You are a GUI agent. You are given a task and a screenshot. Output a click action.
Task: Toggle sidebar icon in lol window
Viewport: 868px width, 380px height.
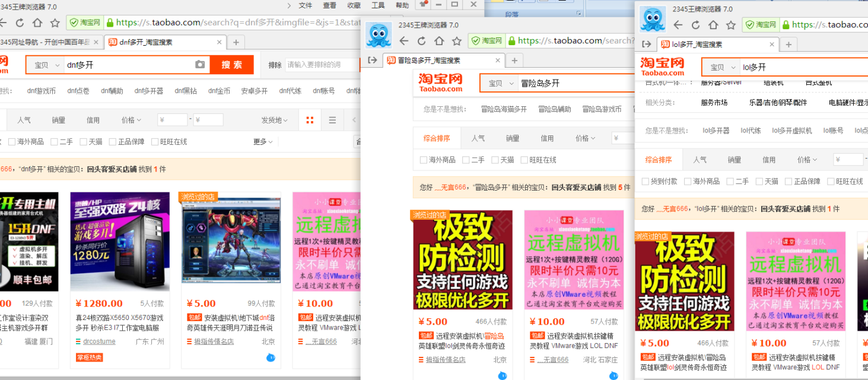coord(647,45)
